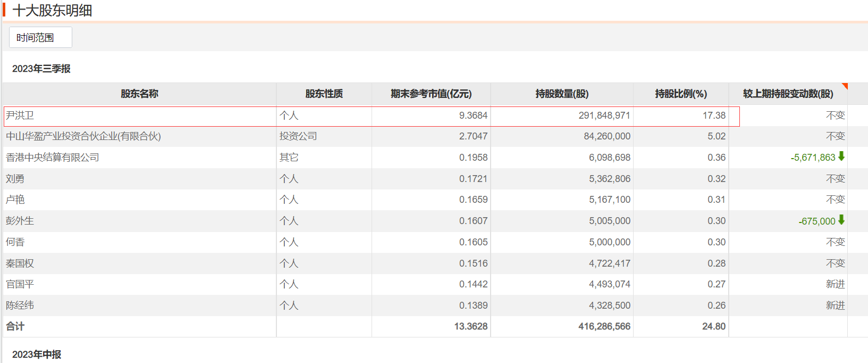Click the 持股比例(%) column header
The image size is (868, 363).
click(x=681, y=94)
